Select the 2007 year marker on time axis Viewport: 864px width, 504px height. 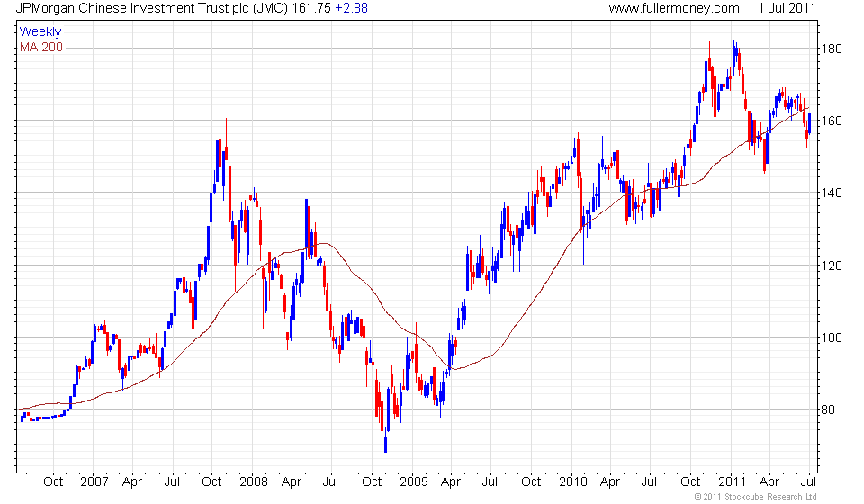(94, 482)
